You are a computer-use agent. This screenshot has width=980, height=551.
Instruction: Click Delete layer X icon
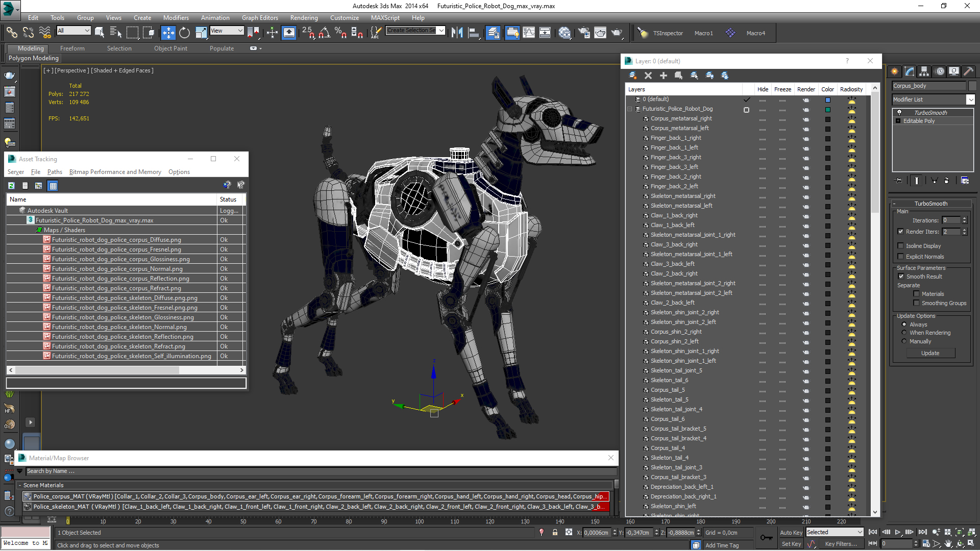tap(648, 76)
